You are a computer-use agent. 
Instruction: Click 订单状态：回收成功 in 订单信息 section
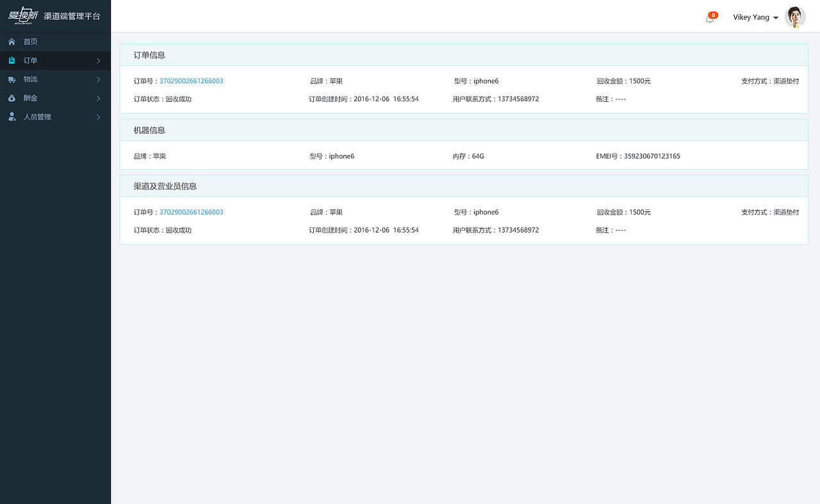coord(163,99)
